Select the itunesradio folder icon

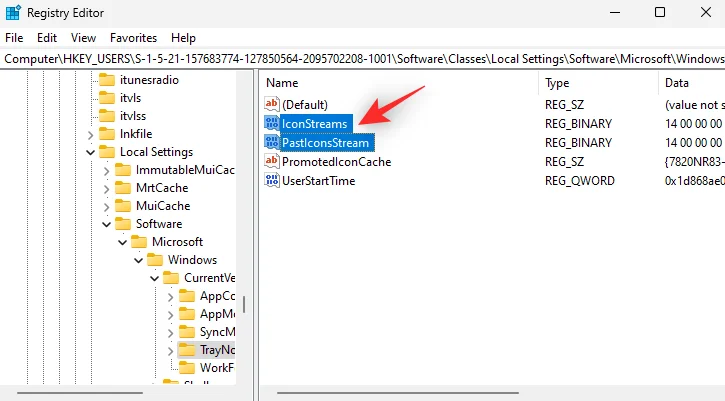pos(107,80)
